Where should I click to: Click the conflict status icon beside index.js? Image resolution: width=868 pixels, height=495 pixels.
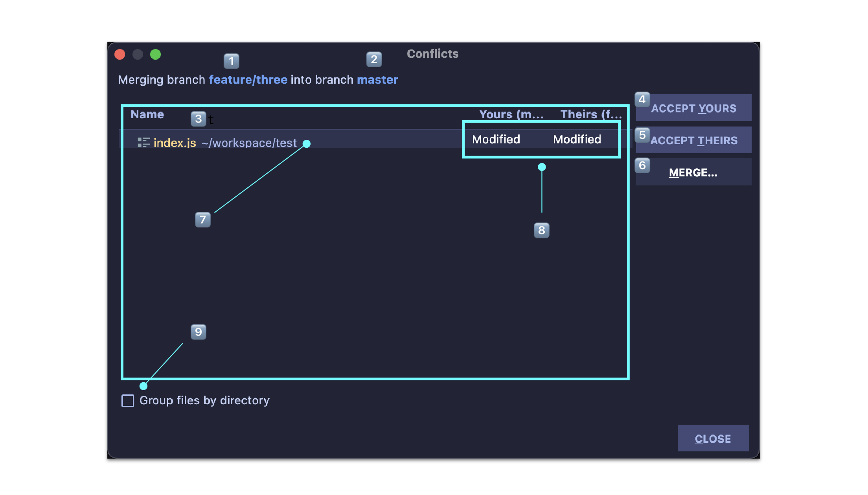144,143
